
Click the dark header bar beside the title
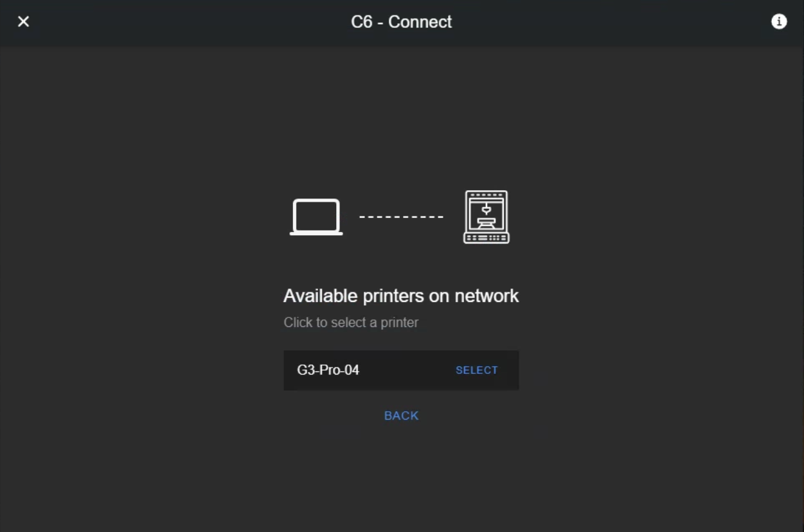coord(578,22)
